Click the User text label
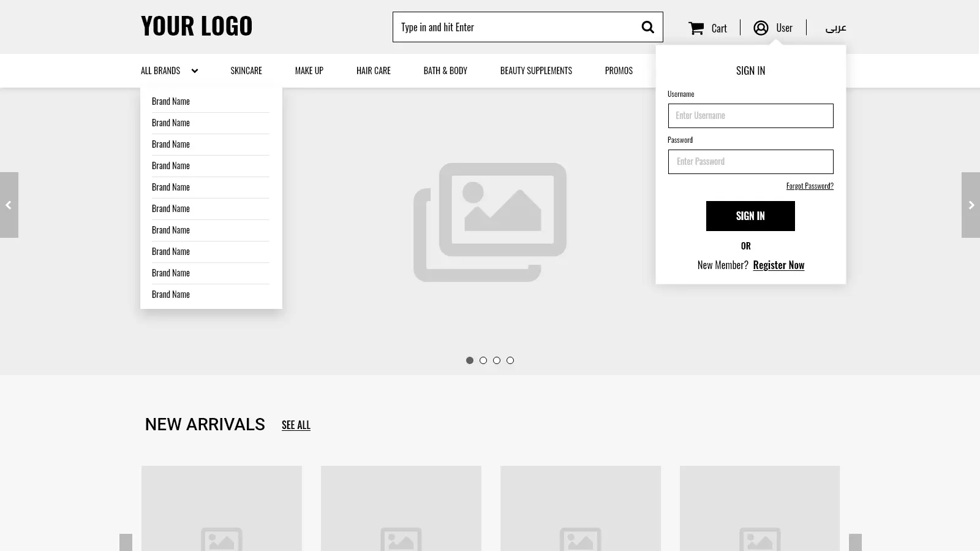The image size is (980, 551). [x=784, y=28]
